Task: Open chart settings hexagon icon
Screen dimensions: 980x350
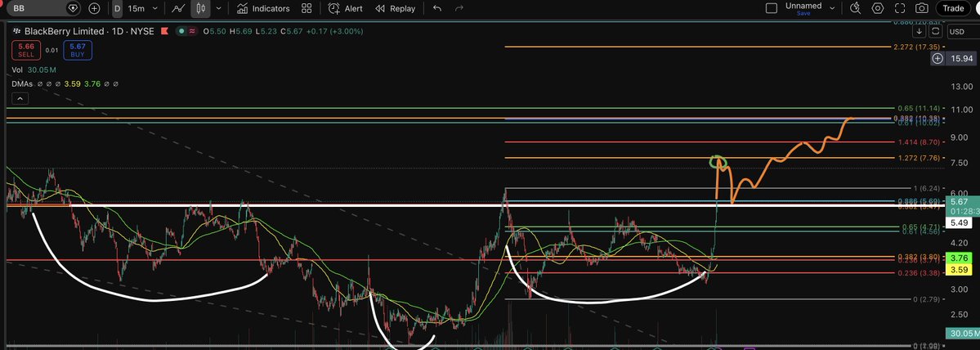Action: click(878, 8)
